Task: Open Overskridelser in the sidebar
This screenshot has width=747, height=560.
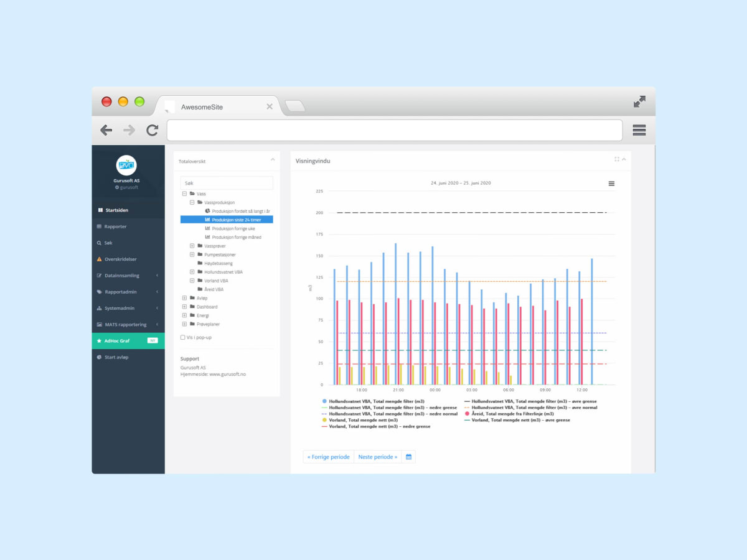Action: [128, 259]
